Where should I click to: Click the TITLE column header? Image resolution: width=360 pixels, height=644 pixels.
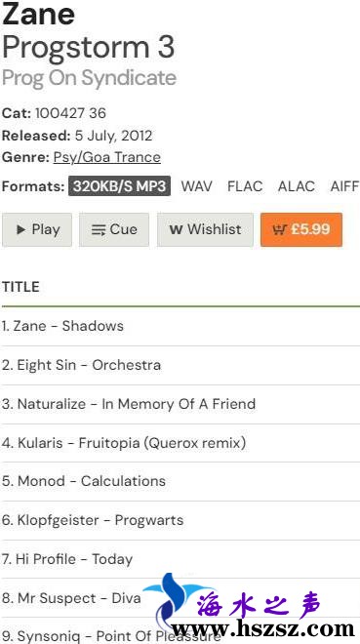[20, 287]
